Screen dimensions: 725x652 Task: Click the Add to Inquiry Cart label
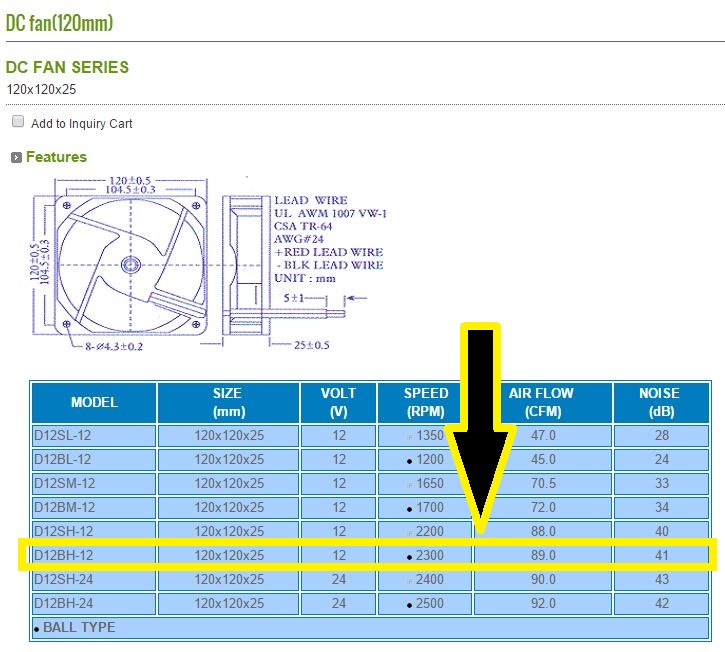(x=82, y=124)
